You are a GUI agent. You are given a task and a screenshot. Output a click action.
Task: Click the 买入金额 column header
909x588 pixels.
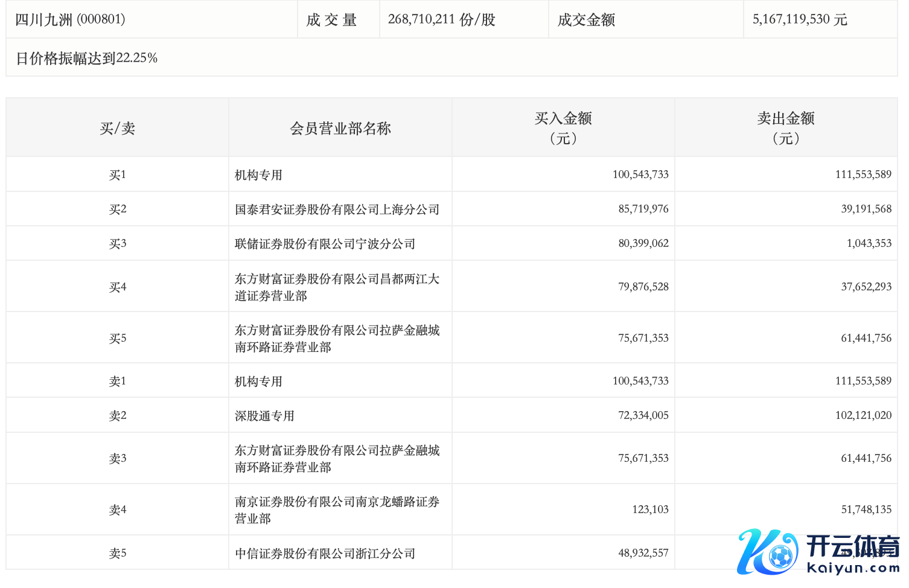coord(563,128)
